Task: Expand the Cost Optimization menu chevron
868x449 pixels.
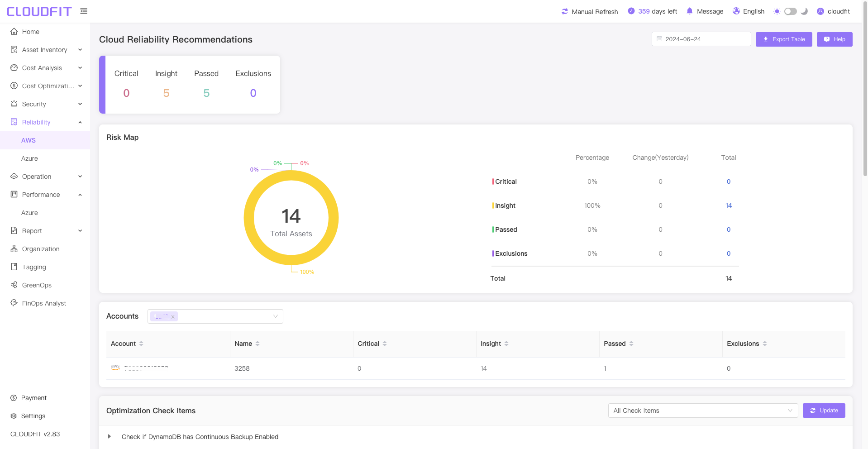Action: [x=80, y=86]
